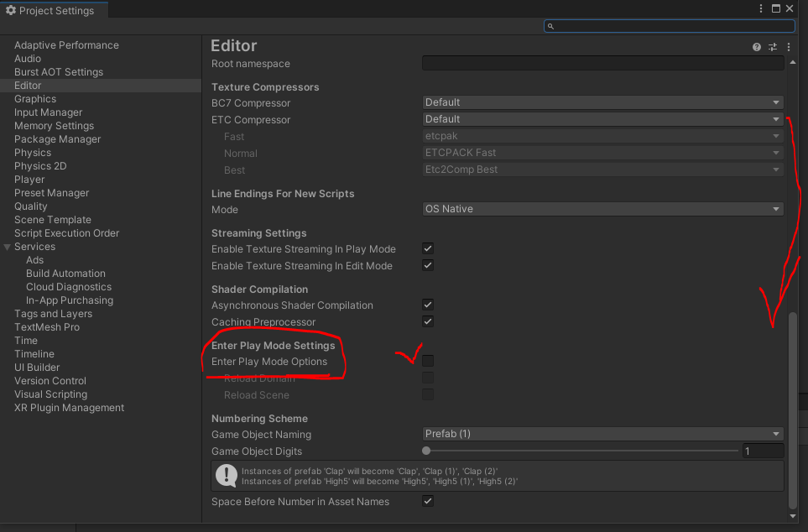Open the Project Settings window kebab menu
The height and width of the screenshot is (532, 808).
click(x=760, y=9)
